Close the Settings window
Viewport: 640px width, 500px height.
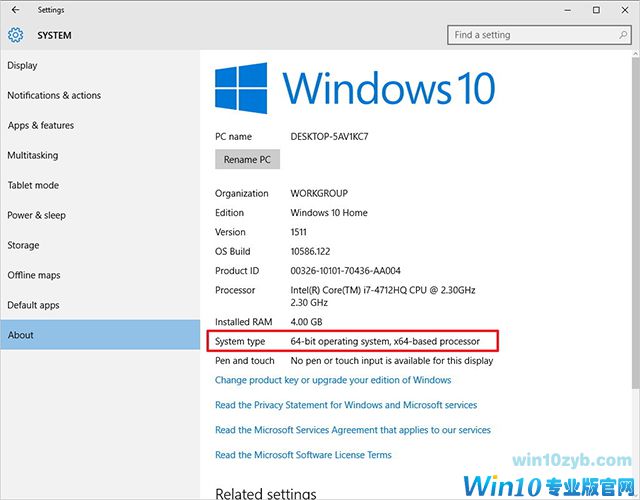(625, 10)
